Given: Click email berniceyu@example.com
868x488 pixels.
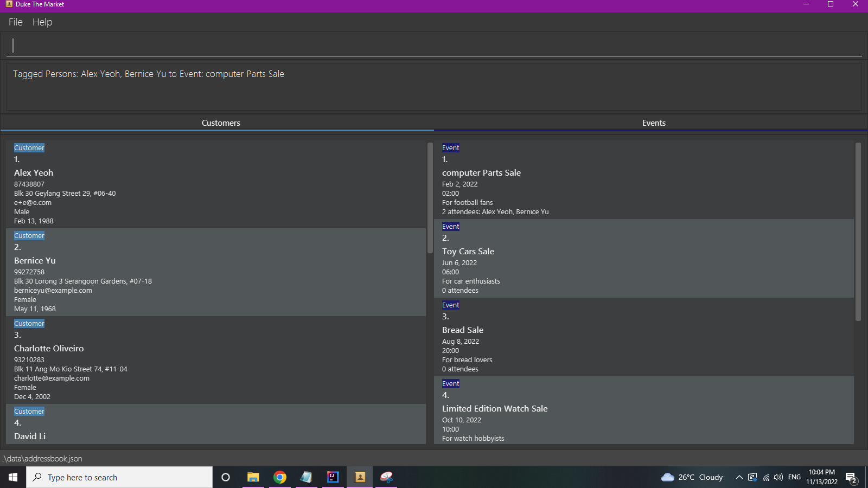Looking at the screenshot, I should (53, 291).
